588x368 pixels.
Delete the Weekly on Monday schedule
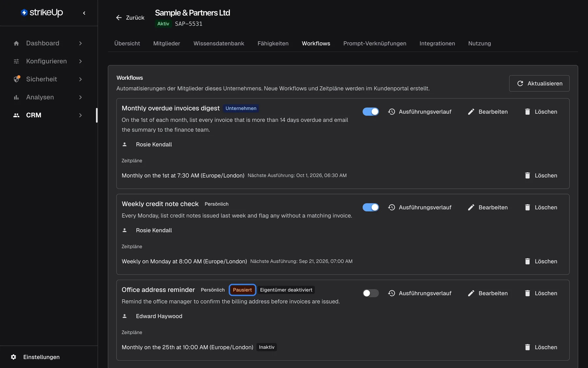541,261
